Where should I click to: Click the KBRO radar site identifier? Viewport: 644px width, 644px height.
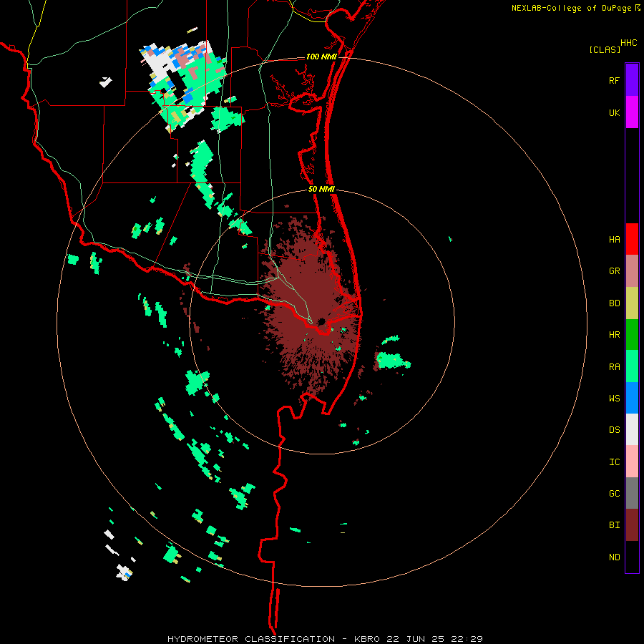point(367,639)
